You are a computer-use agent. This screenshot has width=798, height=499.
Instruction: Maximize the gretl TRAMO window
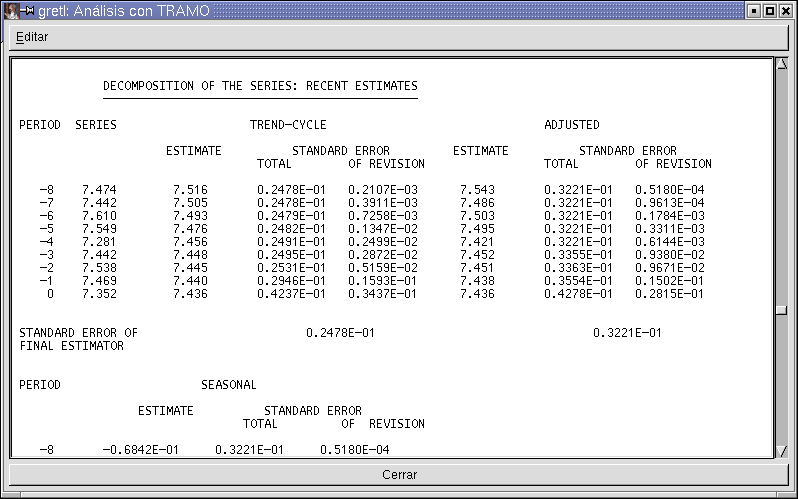770,11
